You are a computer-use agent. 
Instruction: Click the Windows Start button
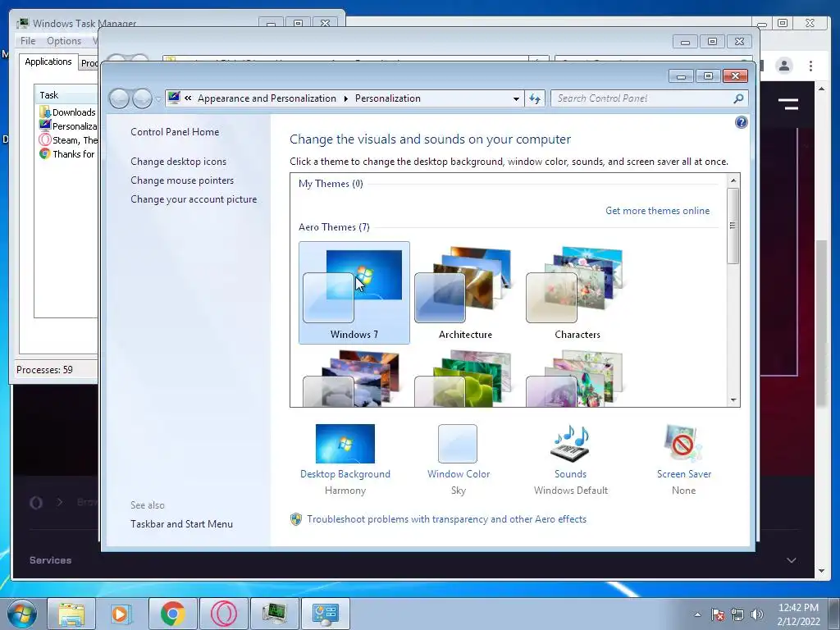pyautogui.click(x=22, y=614)
